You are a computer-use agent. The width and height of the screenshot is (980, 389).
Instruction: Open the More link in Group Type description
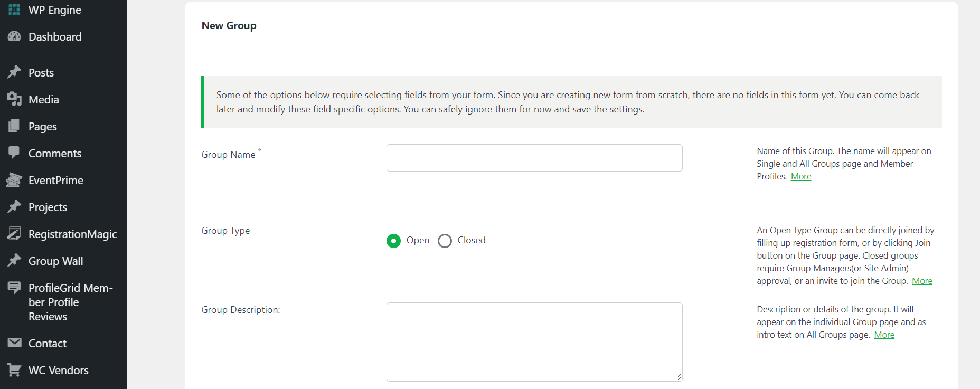pos(921,281)
